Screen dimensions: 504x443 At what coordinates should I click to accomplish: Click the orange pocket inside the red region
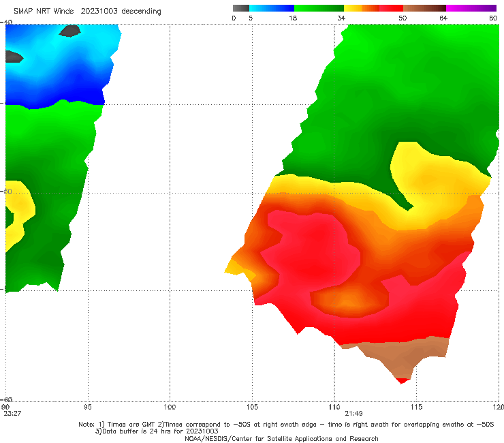pos(349,301)
